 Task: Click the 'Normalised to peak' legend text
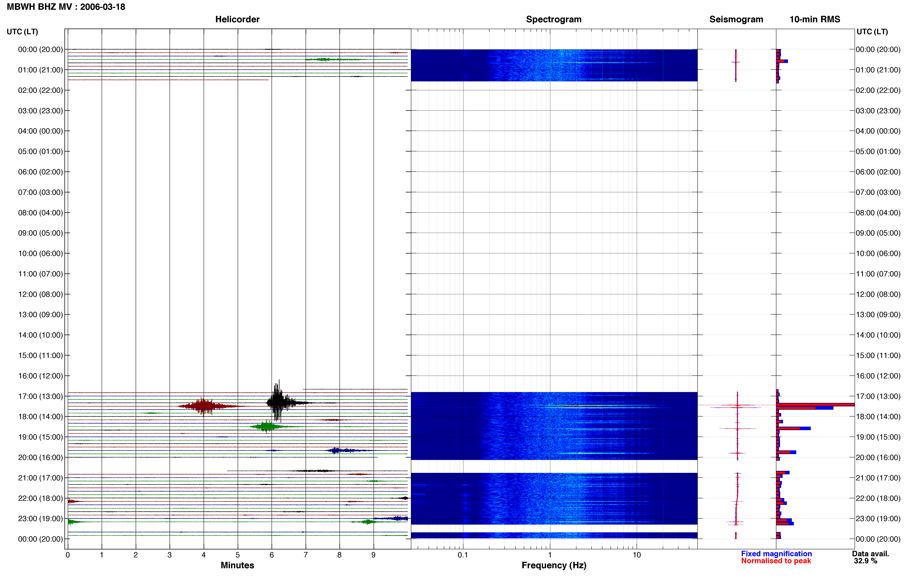(x=776, y=561)
